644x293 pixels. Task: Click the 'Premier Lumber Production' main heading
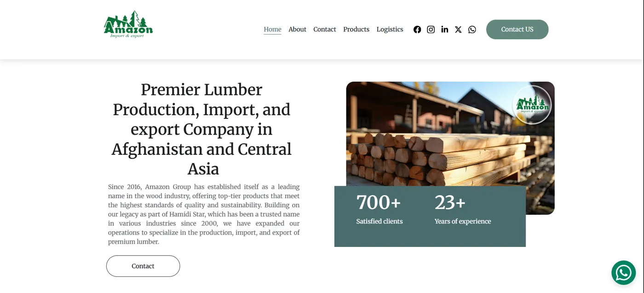(x=201, y=129)
